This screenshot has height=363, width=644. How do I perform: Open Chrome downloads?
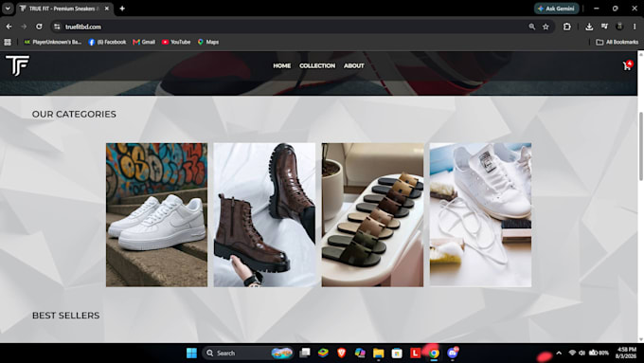coord(589,27)
